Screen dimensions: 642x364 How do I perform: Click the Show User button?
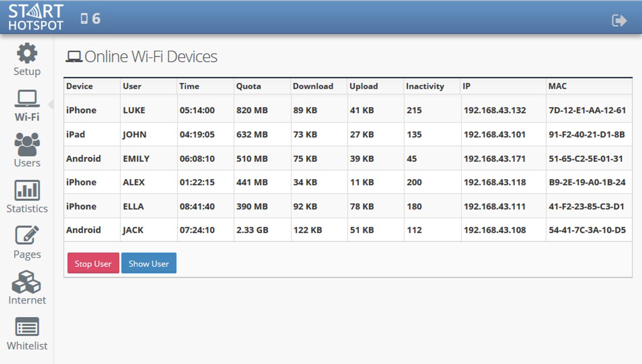coord(149,263)
